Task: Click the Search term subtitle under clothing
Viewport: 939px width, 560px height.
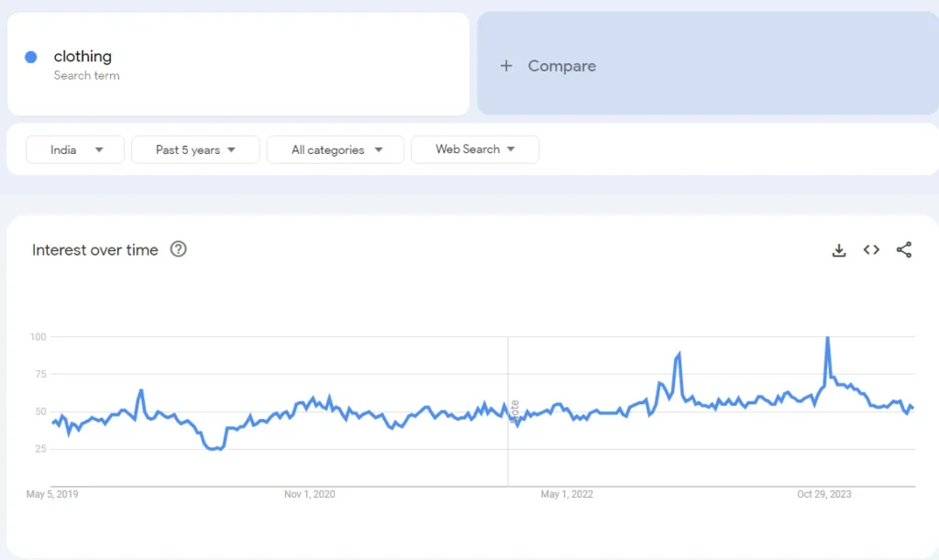Action: click(86, 76)
